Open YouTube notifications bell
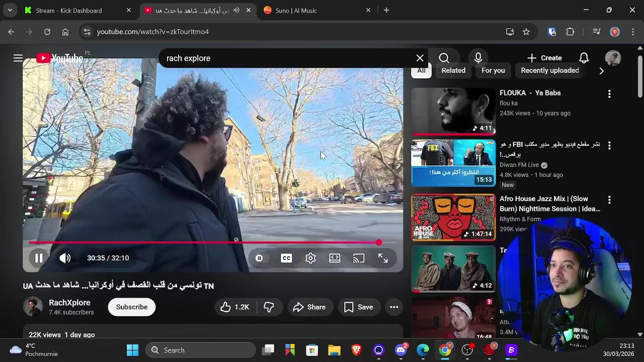The image size is (644, 362). (x=584, y=58)
